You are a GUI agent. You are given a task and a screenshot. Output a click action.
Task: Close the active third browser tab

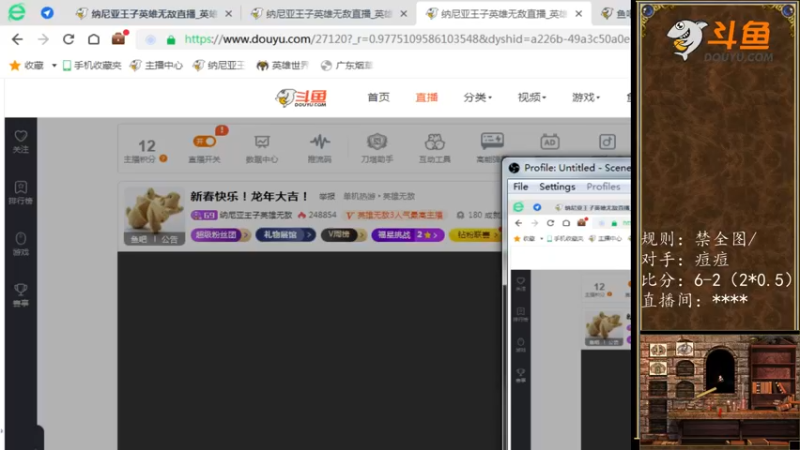pyautogui.click(x=579, y=14)
